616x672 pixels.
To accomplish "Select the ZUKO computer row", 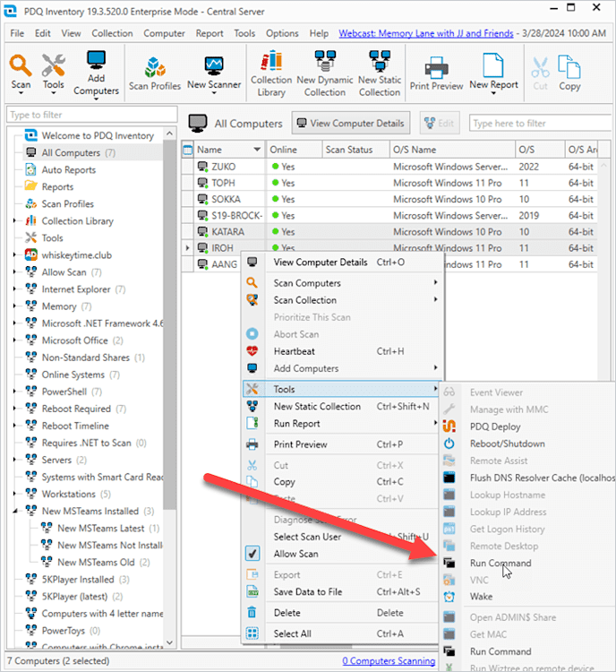I will click(x=389, y=167).
